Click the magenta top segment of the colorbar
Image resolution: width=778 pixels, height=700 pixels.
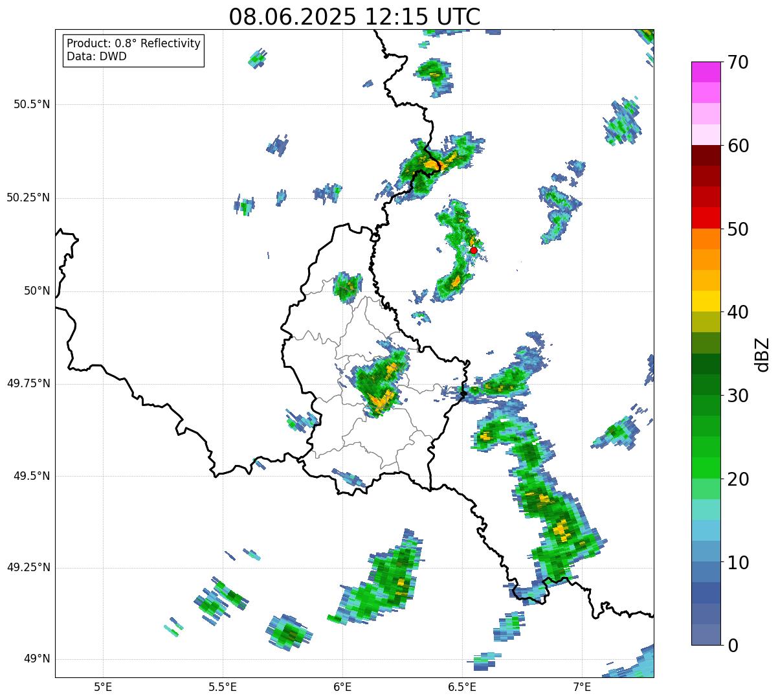tap(706, 72)
